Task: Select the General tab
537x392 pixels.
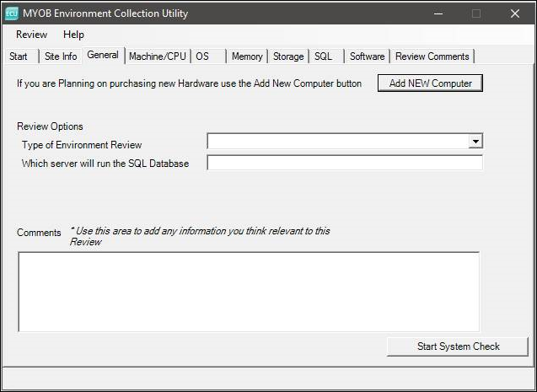Action: pyautogui.click(x=103, y=56)
